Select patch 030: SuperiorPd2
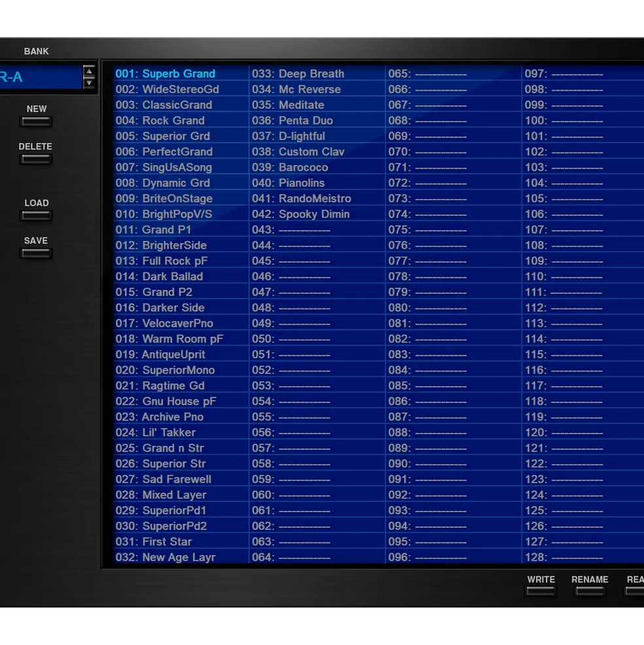This screenshot has width=644, height=645. [x=181, y=526]
